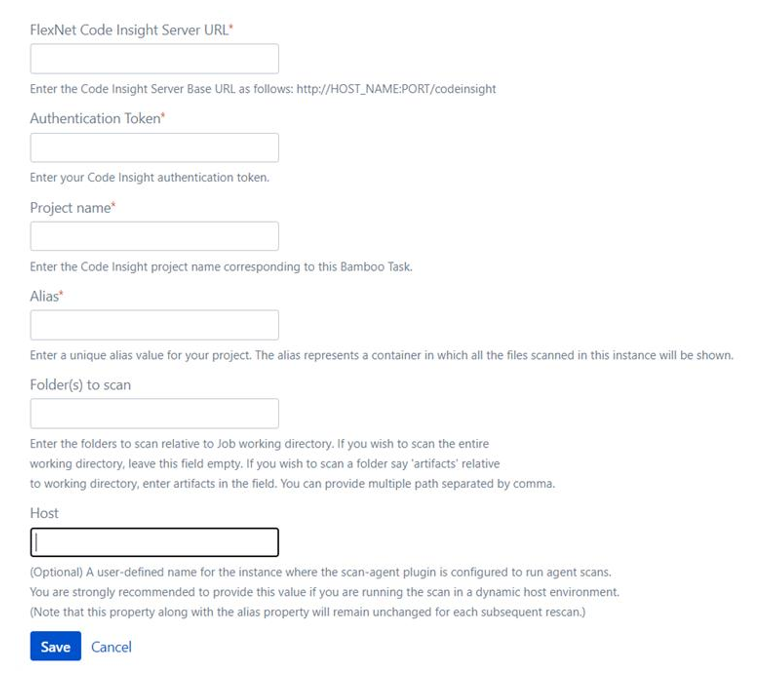The width and height of the screenshot is (759, 688).
Task: Click the Bamboo Task project name description
Action: click(x=221, y=267)
